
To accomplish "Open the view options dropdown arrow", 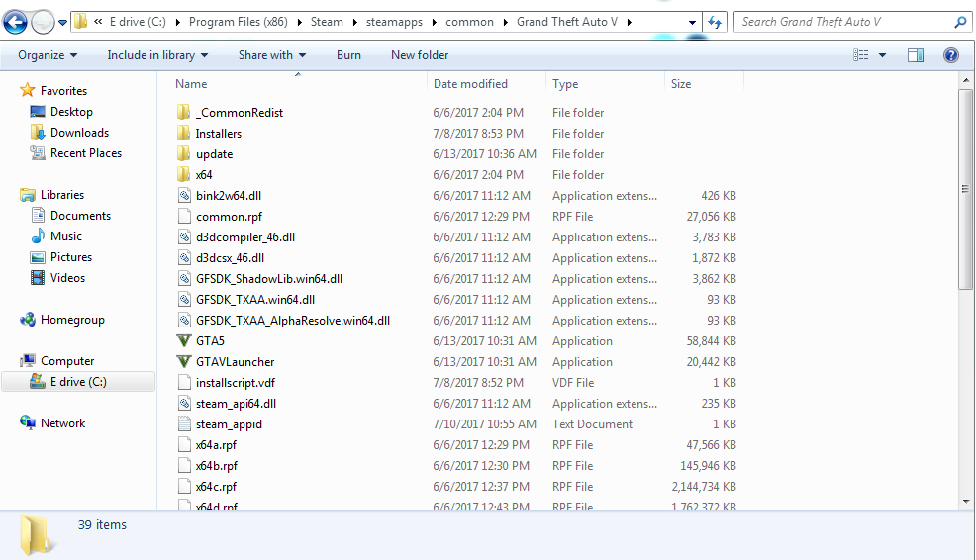I will (882, 55).
